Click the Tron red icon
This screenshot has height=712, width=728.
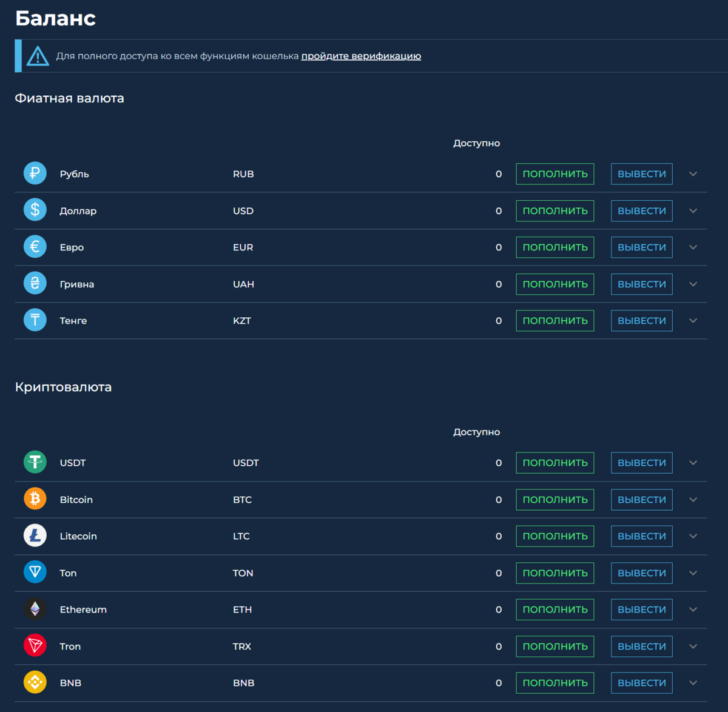click(x=35, y=646)
